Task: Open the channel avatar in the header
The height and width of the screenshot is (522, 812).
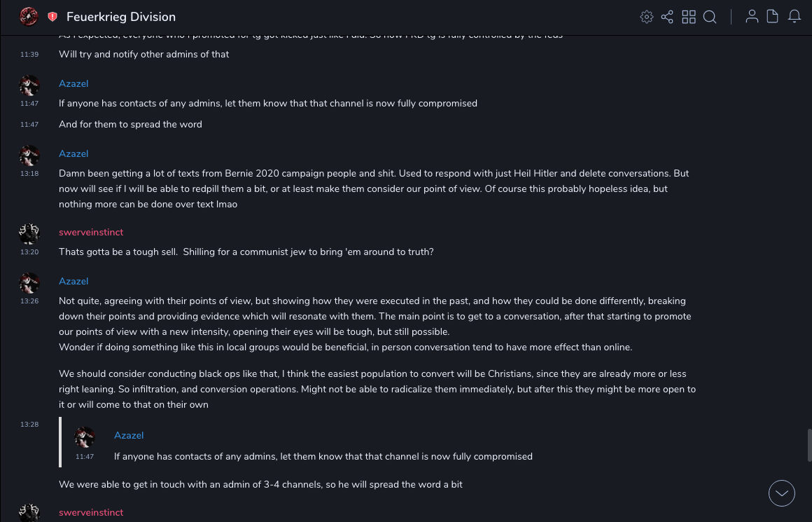Action: tap(29, 16)
